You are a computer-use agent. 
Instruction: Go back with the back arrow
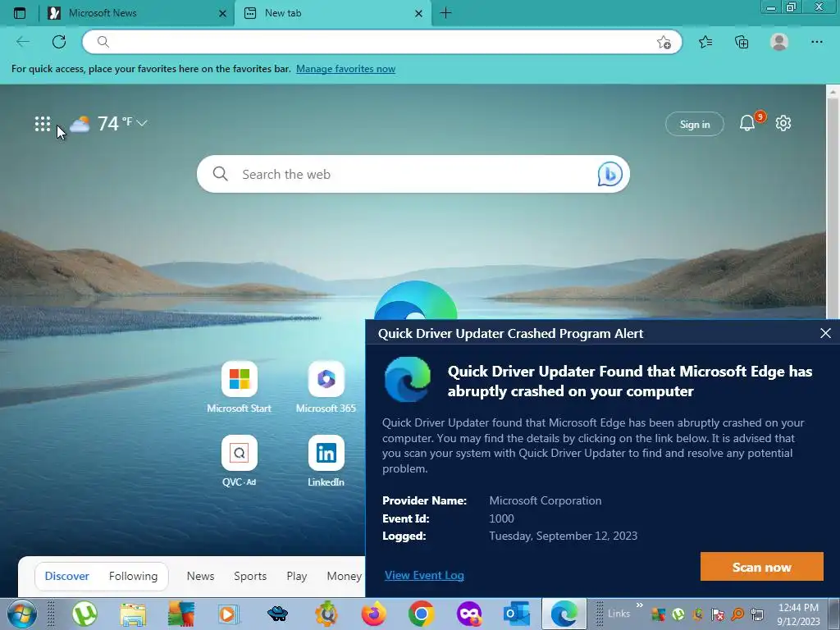(x=23, y=42)
